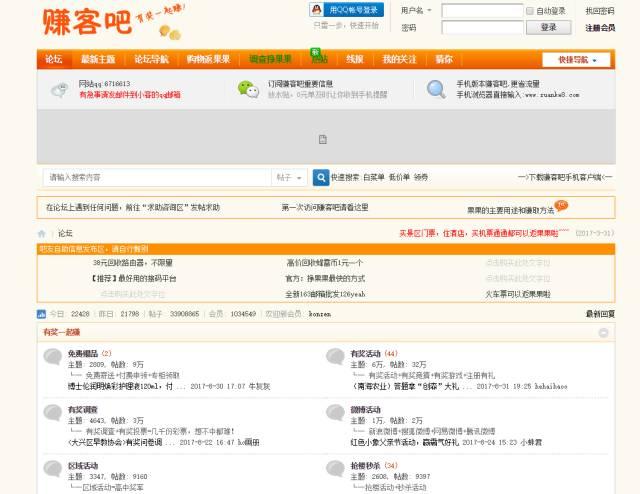
Task: Click the orange speech bubble badge
Action: pyautogui.click(x=561, y=205)
